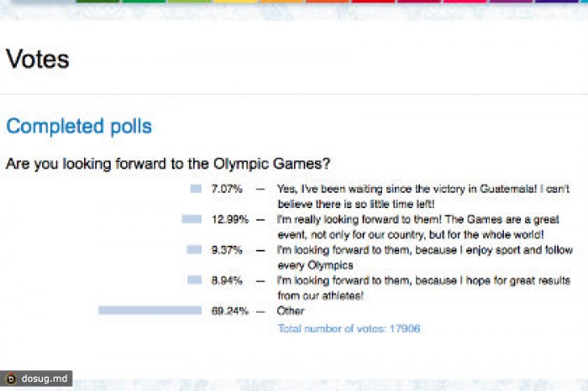Click the dosug.md watermark text
588x391 pixels.
tap(45, 378)
